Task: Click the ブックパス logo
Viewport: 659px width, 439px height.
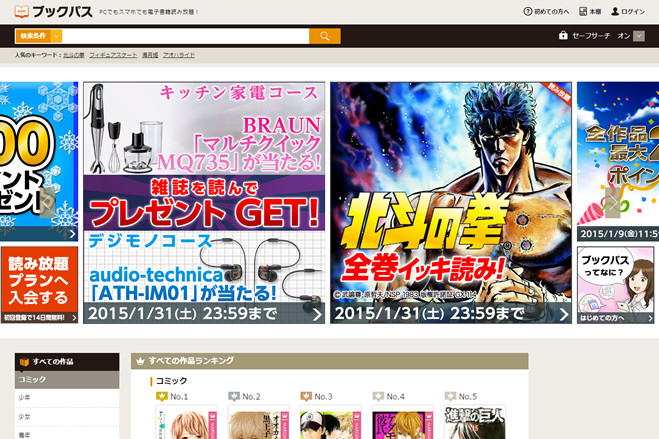Action: [x=53, y=11]
